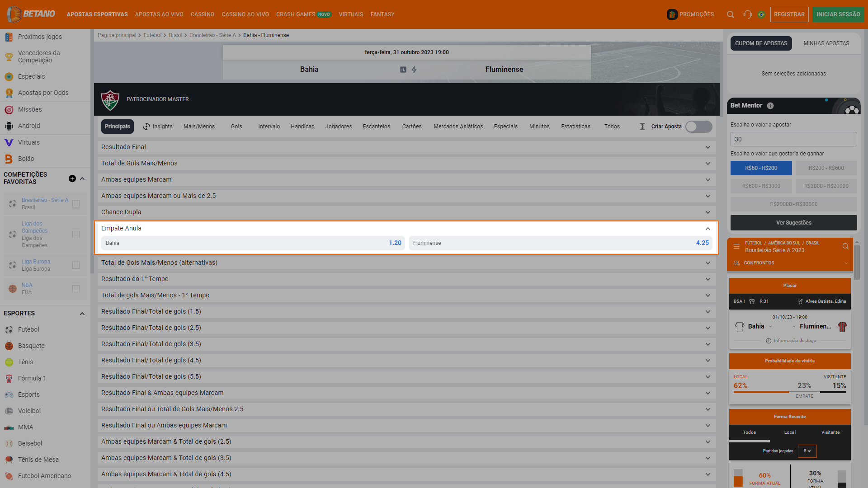Screen dimensions: 868x488
Task: Click the Missões icon in left sidebar
Action: [9, 109]
